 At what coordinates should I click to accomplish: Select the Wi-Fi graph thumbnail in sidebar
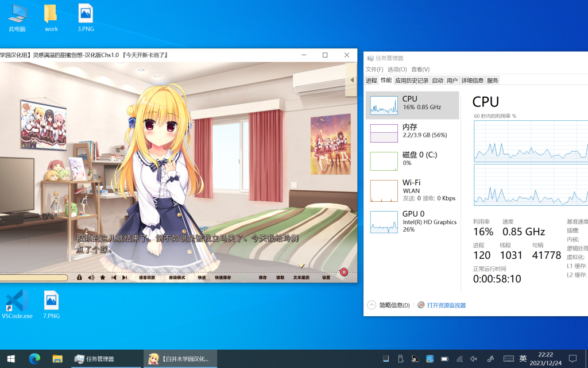pyautogui.click(x=384, y=191)
